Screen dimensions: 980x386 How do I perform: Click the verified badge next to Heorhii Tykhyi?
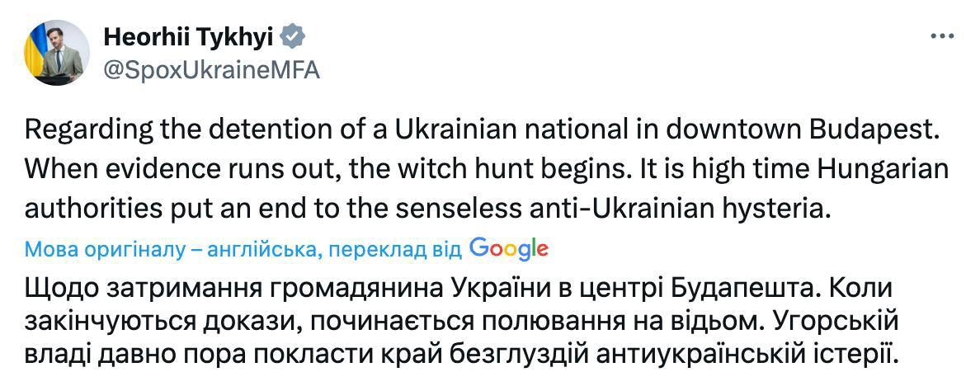[294, 36]
